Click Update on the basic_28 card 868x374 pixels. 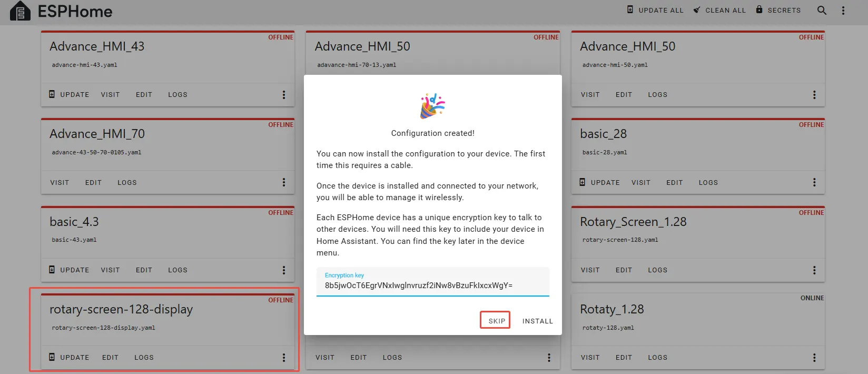pos(599,182)
